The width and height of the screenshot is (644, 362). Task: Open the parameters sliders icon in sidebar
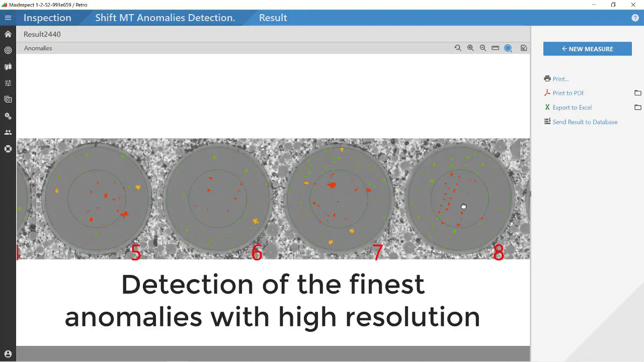pyautogui.click(x=8, y=82)
